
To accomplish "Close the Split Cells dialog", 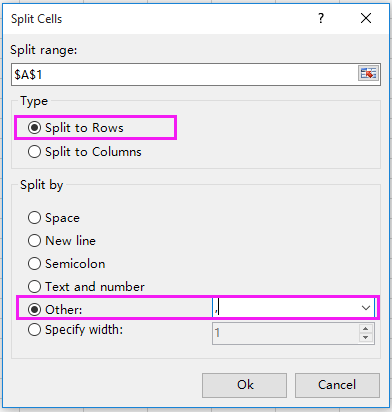I will pyautogui.click(x=366, y=18).
